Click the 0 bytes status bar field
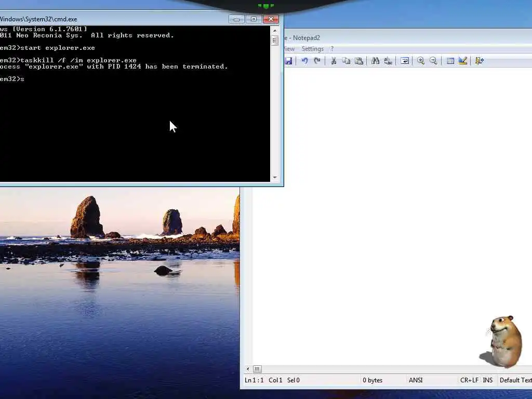The width and height of the screenshot is (532, 399). [x=373, y=380]
